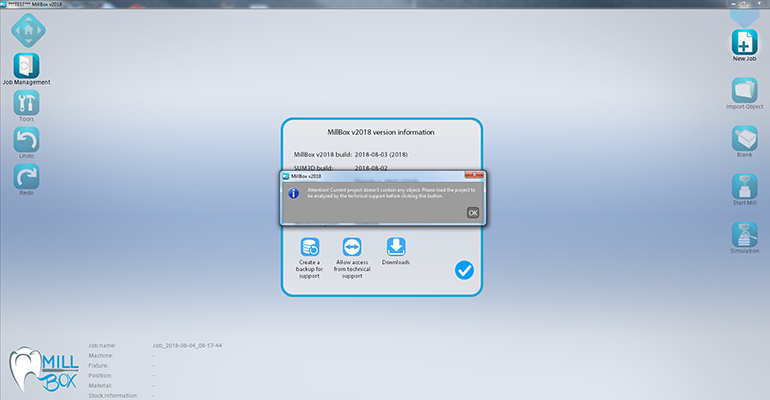The width and height of the screenshot is (770, 400).
Task: Click the Redo arrow icon
Action: coord(27,177)
